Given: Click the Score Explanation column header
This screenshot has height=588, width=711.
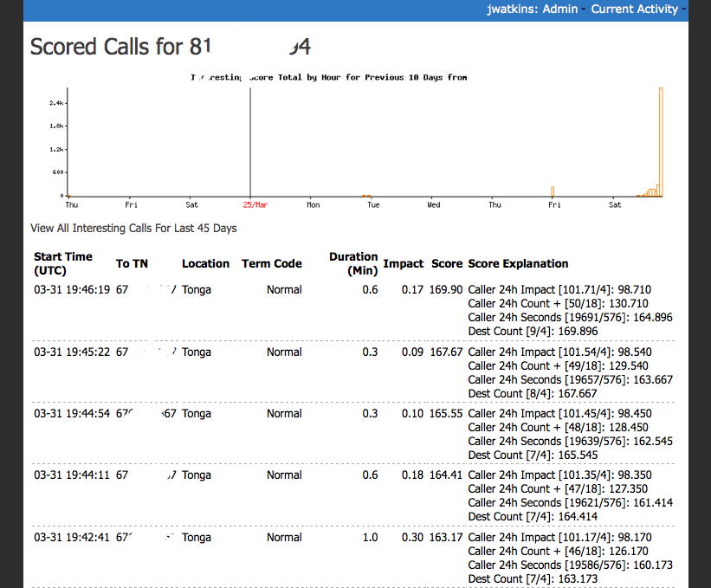Looking at the screenshot, I should pyautogui.click(x=518, y=263).
